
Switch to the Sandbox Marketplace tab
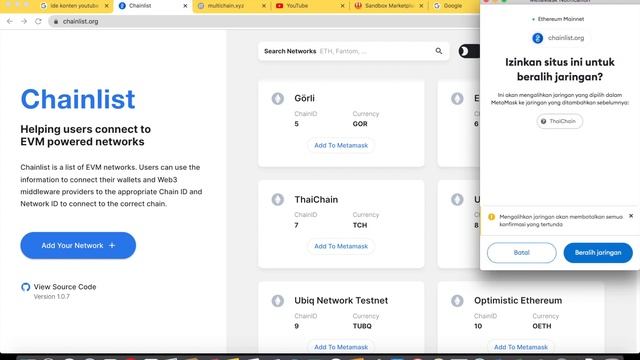coord(389,6)
